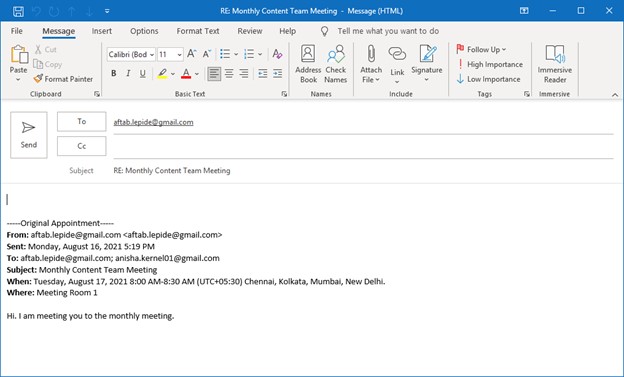Activate the Format Painter

63,79
